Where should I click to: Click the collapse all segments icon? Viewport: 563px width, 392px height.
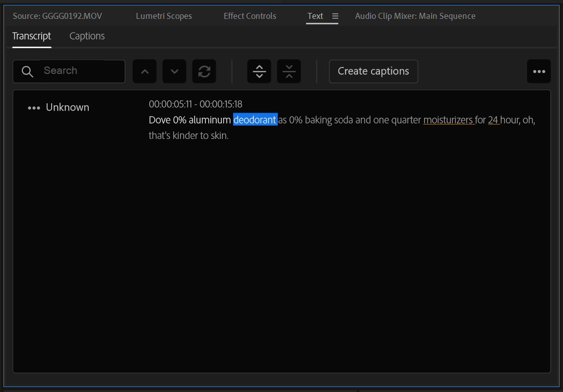point(289,71)
